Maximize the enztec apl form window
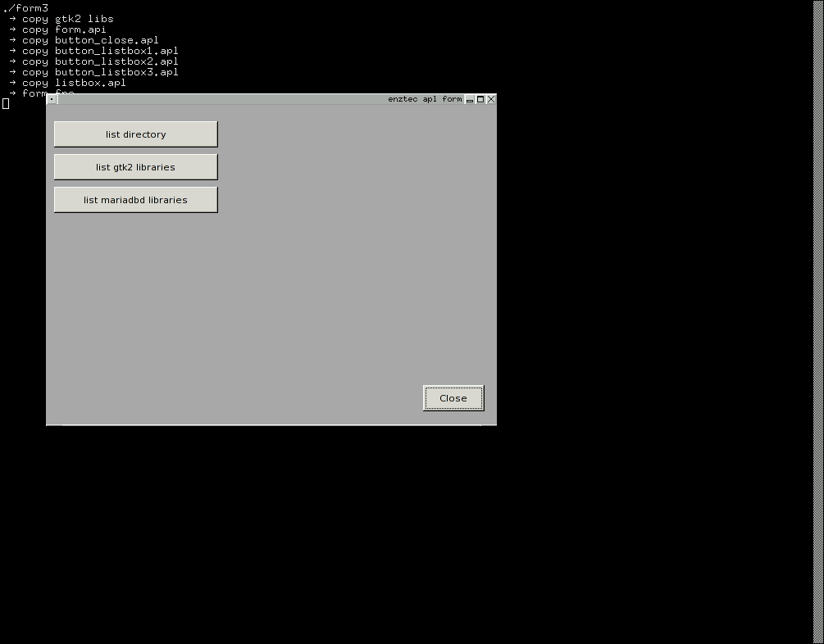This screenshot has width=824, height=644. coord(480,99)
